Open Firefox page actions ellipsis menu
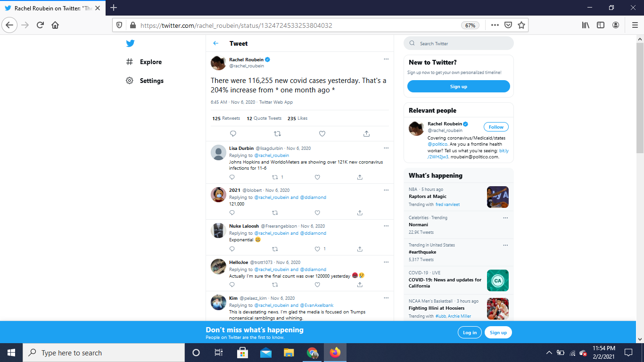 pos(495,25)
